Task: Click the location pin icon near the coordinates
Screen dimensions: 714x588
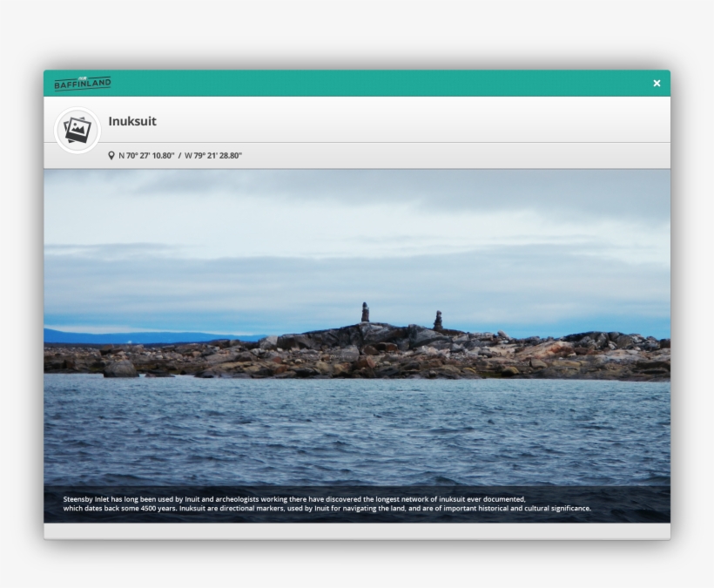Action: pyautogui.click(x=110, y=154)
